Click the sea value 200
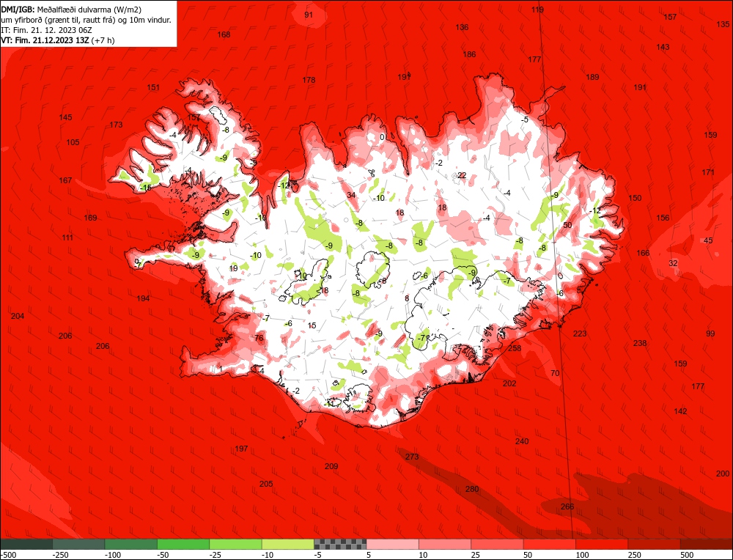This screenshot has height=560, width=733. [x=723, y=474]
